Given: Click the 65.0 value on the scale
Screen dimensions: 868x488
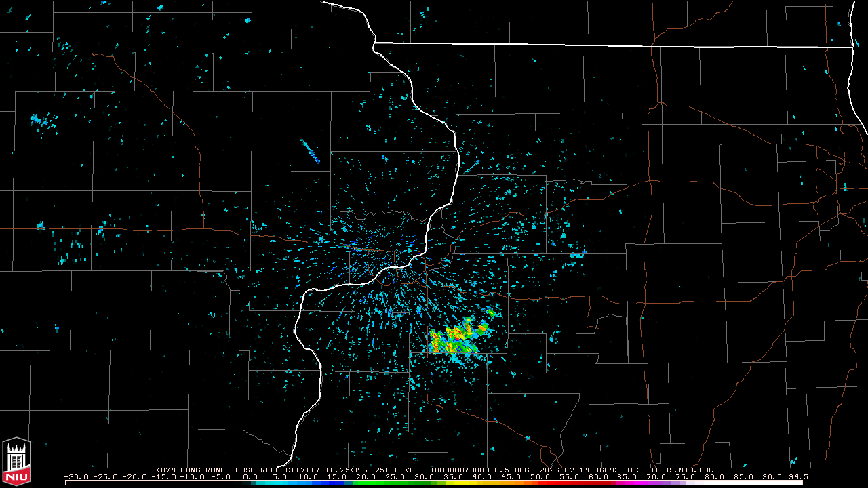Looking at the screenshot, I should (x=627, y=477).
